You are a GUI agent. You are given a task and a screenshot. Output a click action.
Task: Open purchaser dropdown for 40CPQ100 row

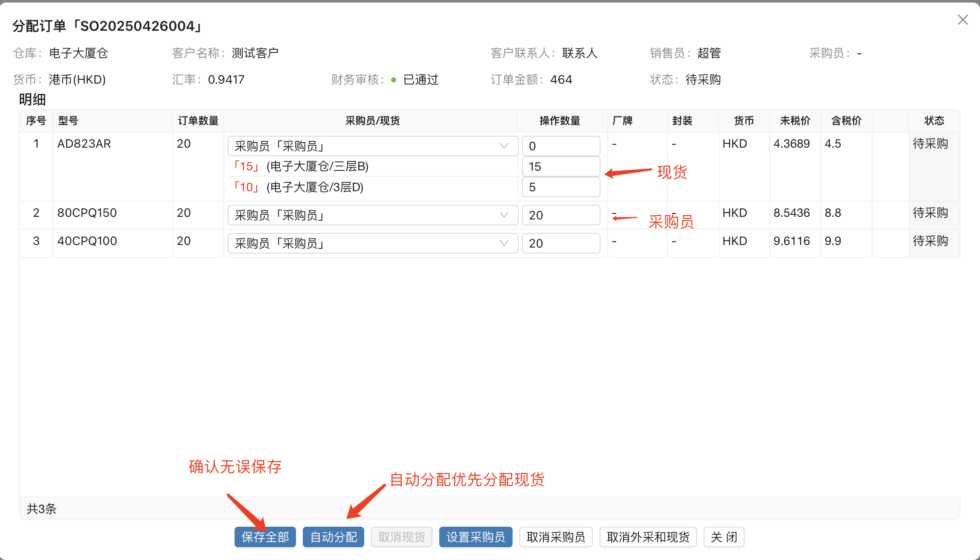tap(372, 243)
